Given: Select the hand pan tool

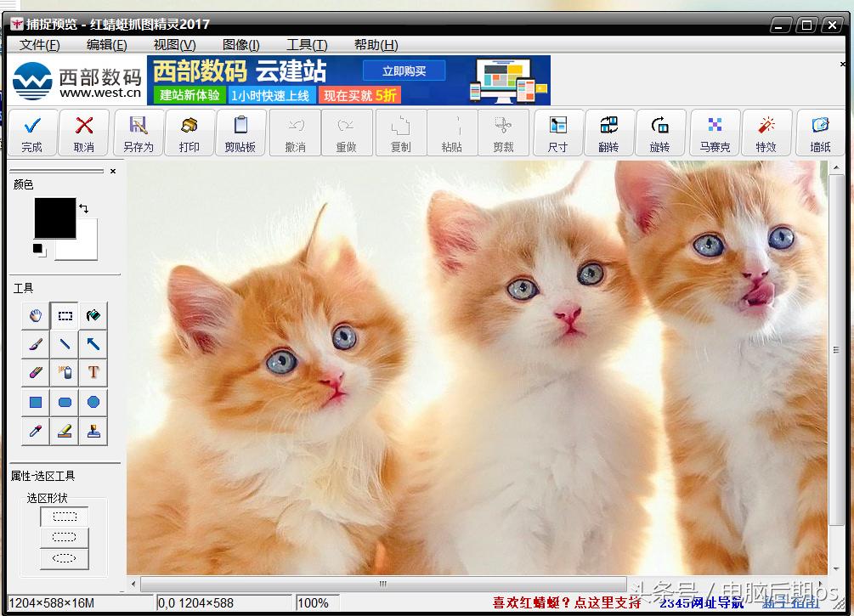Looking at the screenshot, I should click(x=35, y=315).
